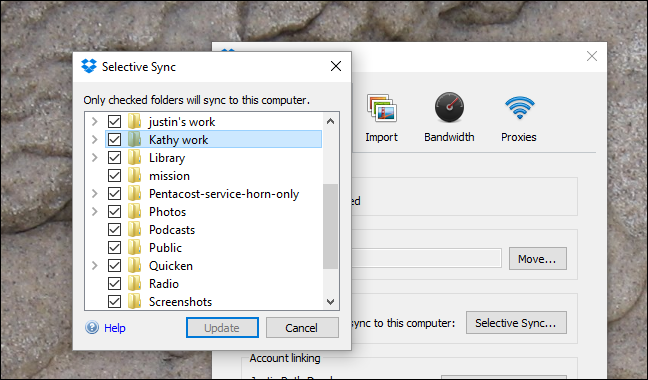Viewport: 648px width, 380px height.
Task: Click the Radio folder icon
Action: pyautogui.click(x=134, y=283)
